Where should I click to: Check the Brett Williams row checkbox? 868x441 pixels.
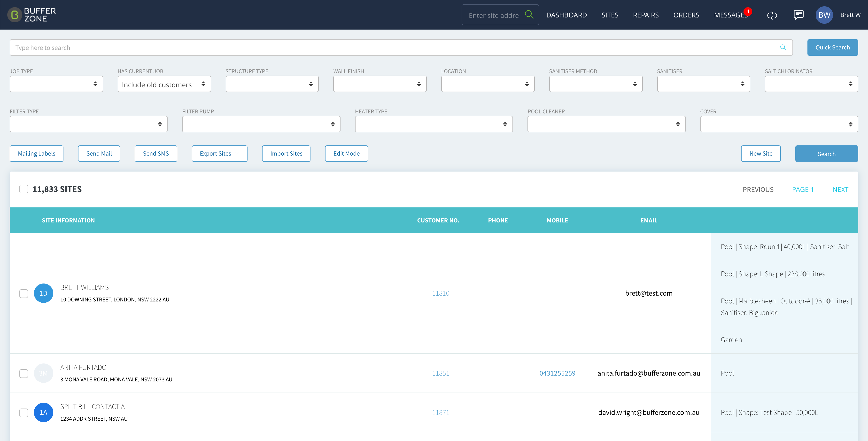click(x=23, y=294)
